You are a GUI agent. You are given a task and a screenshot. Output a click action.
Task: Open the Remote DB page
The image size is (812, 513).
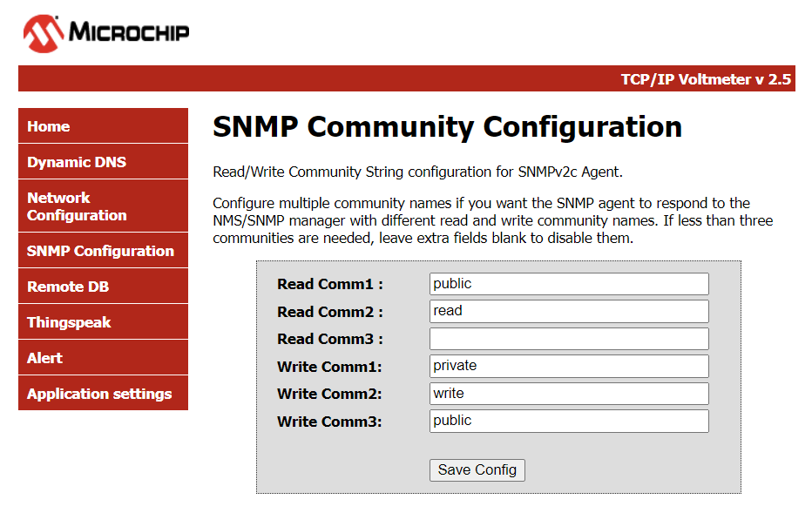pos(103,287)
